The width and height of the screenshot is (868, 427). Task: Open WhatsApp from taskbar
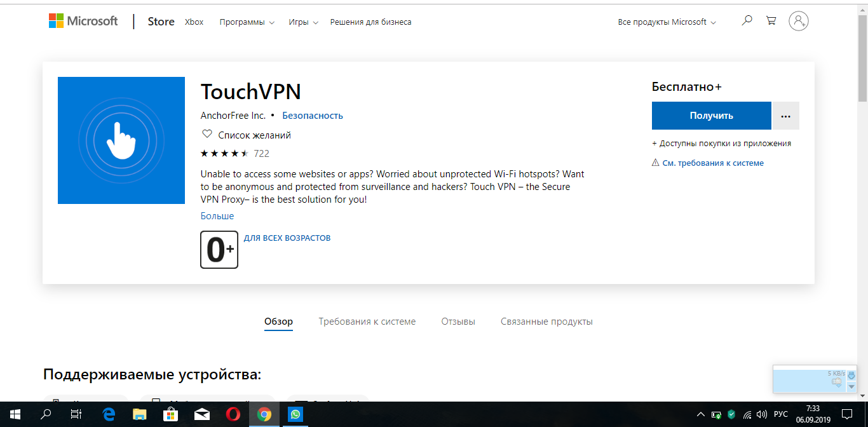(295, 414)
